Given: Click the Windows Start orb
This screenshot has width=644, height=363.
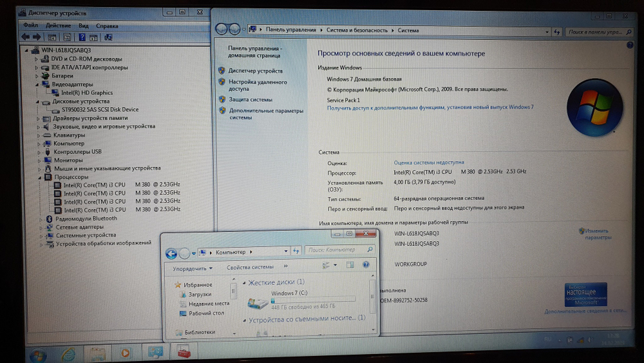Looking at the screenshot, I should pyautogui.click(x=38, y=355).
